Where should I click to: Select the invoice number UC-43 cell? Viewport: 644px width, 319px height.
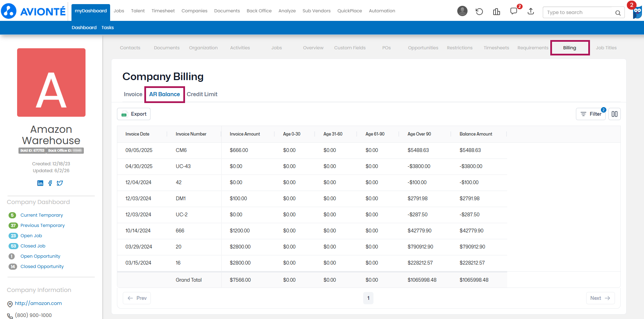click(183, 166)
